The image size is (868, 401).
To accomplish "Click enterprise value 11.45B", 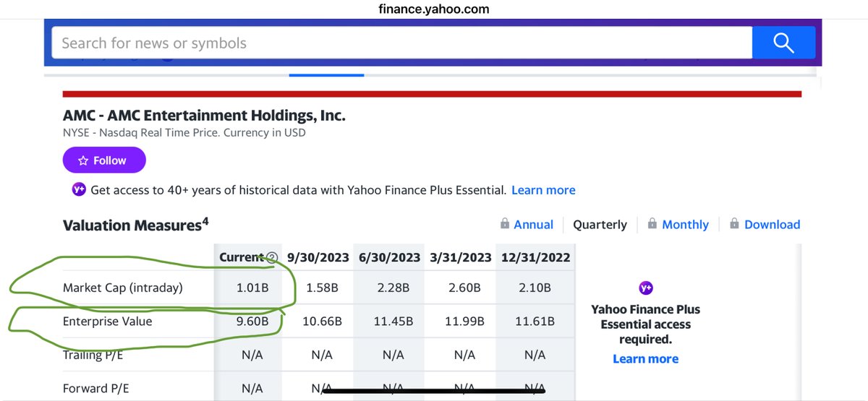I will point(393,322).
